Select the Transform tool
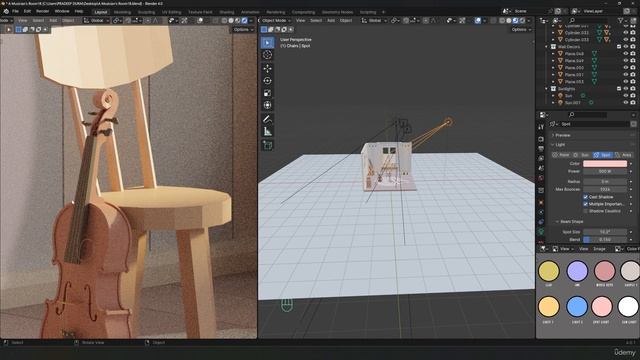 (267, 105)
